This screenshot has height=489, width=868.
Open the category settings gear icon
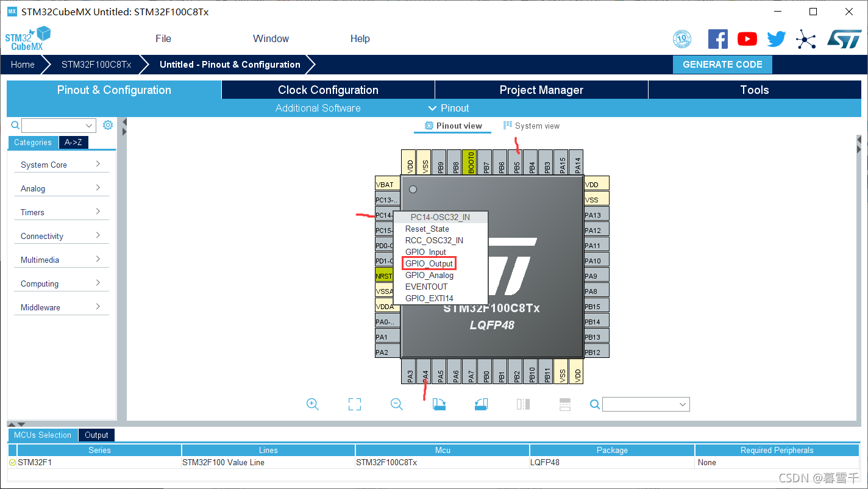click(x=108, y=125)
